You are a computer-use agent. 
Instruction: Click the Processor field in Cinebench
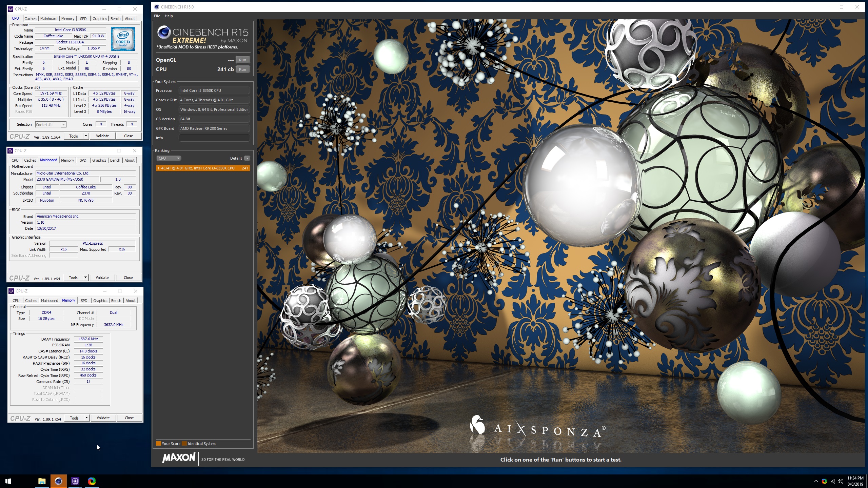pyautogui.click(x=214, y=90)
